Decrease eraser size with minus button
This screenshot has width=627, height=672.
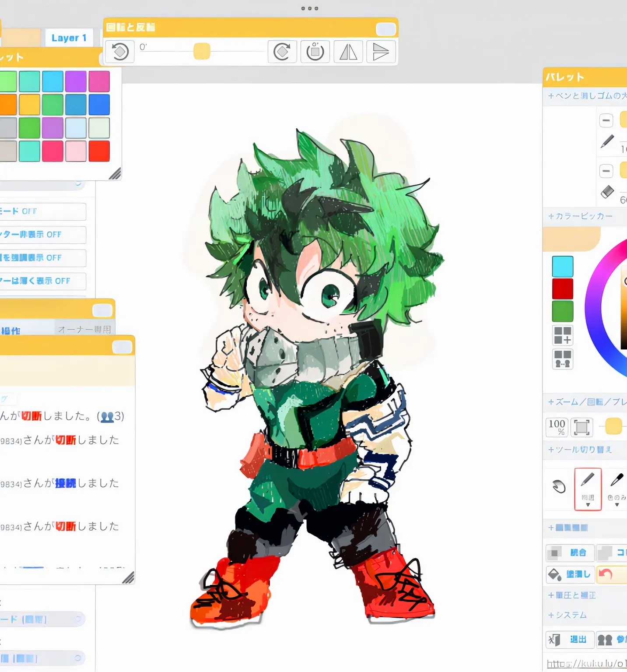click(x=606, y=171)
